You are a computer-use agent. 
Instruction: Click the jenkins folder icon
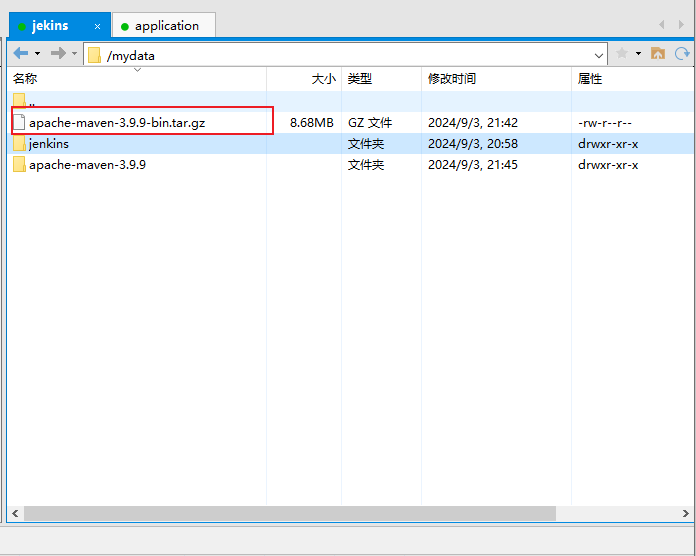[x=19, y=144]
